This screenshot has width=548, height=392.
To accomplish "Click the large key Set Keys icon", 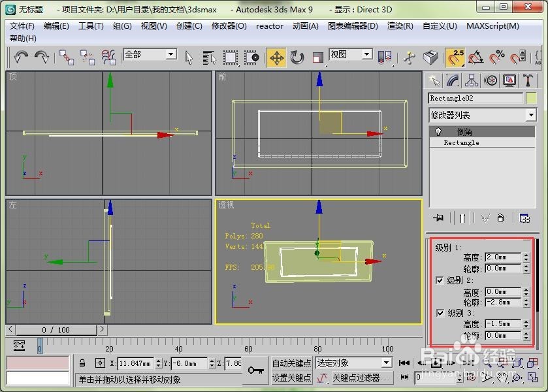I will tap(256, 370).
